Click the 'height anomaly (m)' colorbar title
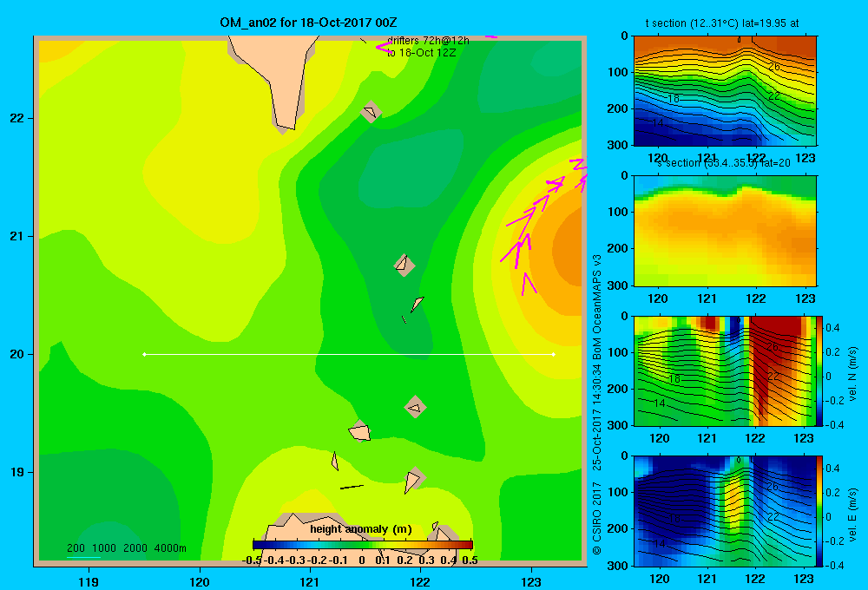Image resolution: width=868 pixels, height=590 pixels. (361, 529)
